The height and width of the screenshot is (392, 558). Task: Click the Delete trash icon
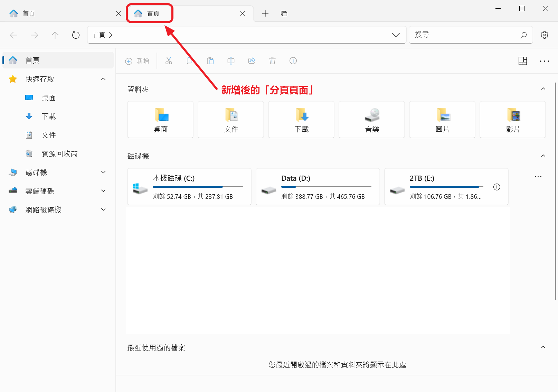click(x=272, y=61)
